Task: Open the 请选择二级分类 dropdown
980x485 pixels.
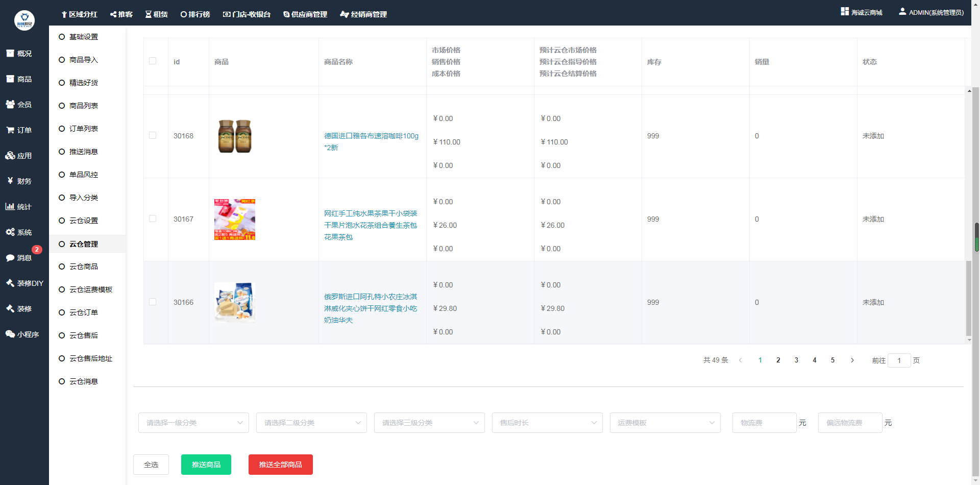Action: 311,423
